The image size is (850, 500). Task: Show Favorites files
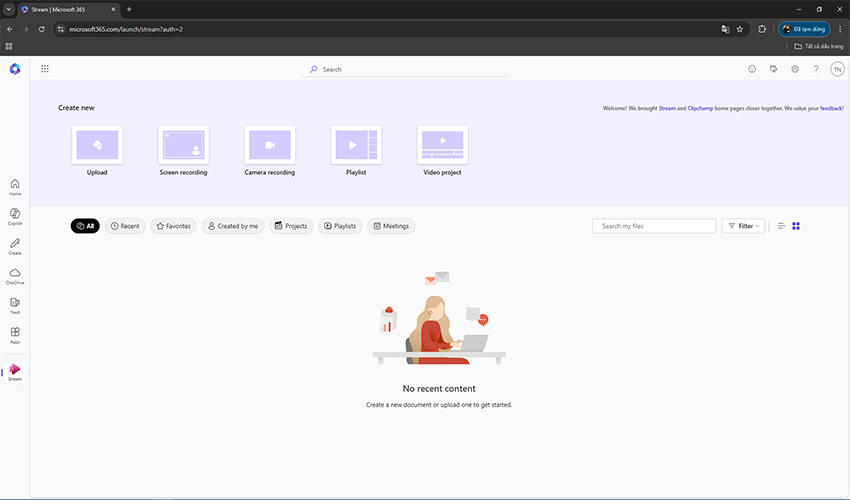pyautogui.click(x=173, y=226)
